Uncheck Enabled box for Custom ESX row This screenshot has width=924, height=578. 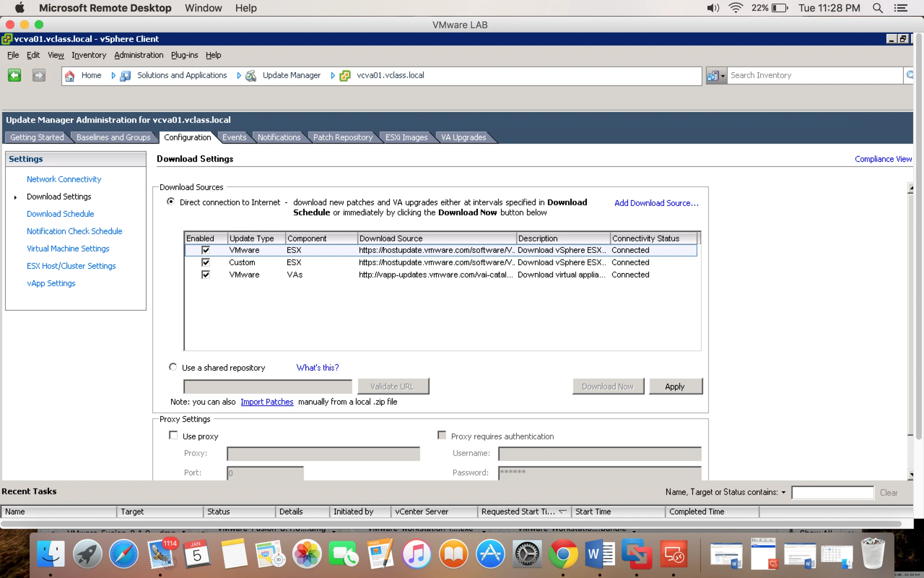206,262
